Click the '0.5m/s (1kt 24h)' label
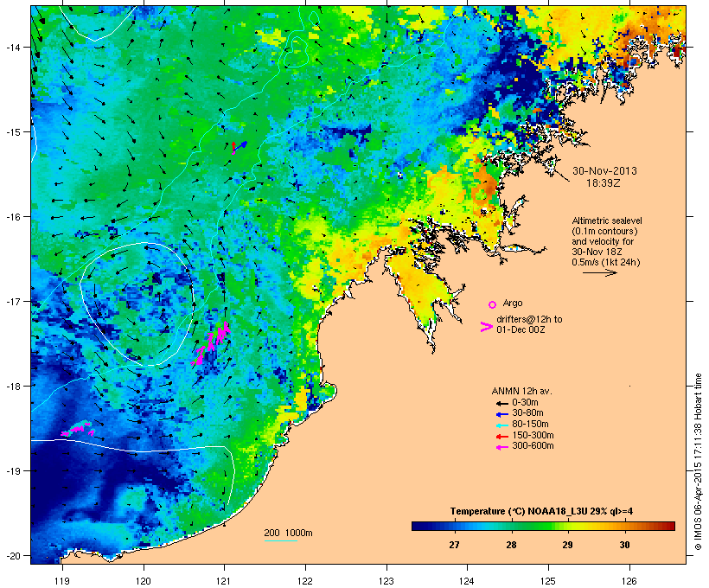This screenshot has width=709, height=588. point(606,262)
